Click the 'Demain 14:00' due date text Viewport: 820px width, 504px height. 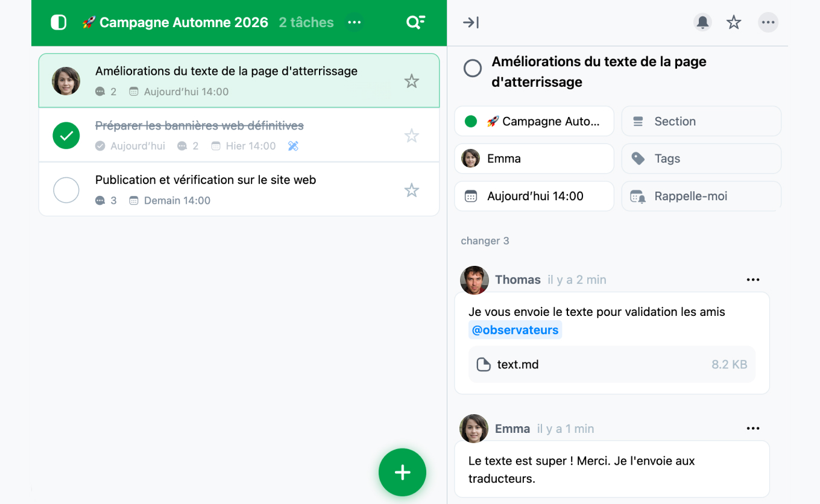[x=177, y=201]
